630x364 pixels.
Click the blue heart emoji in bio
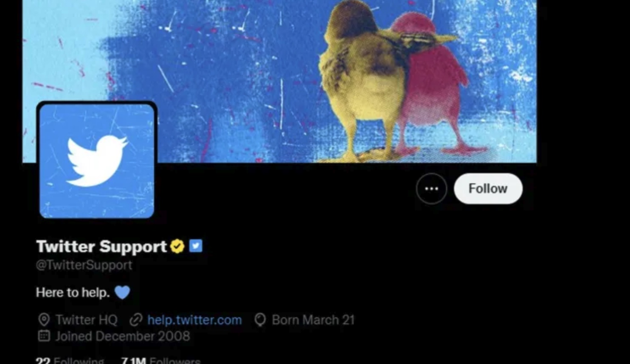[122, 292]
